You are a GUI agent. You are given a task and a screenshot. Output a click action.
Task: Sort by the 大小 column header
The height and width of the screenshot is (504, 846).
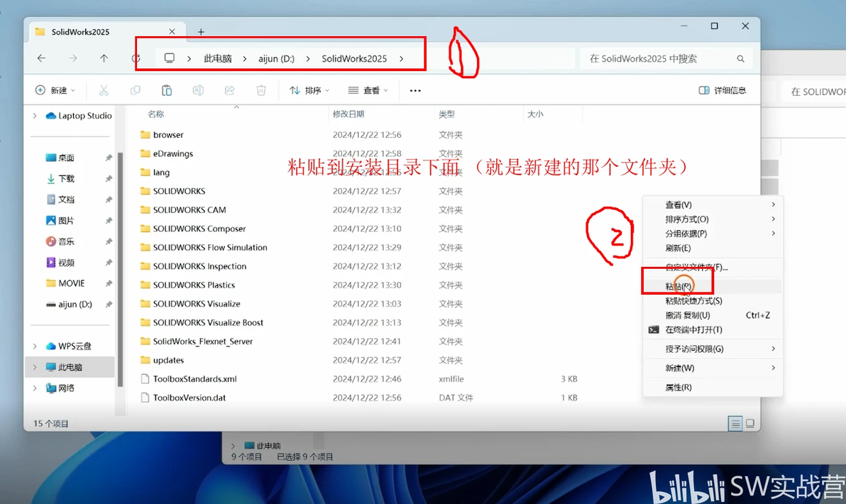[x=534, y=114]
